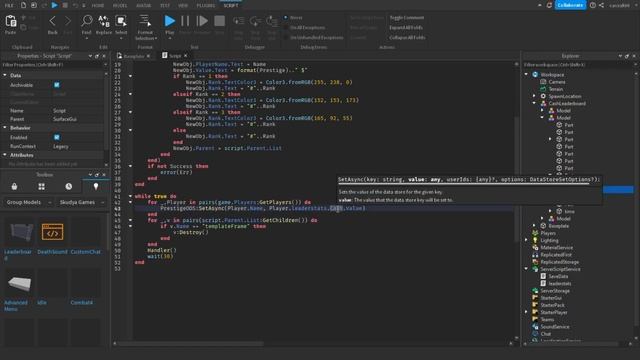
Task: Click the Resume test button
Action: click(x=202, y=21)
